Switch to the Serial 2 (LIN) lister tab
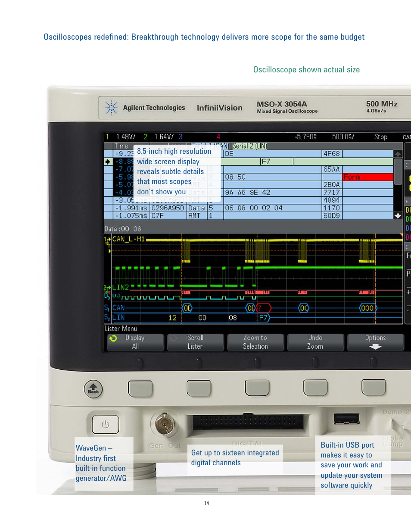The image size is (411, 532). [250, 146]
